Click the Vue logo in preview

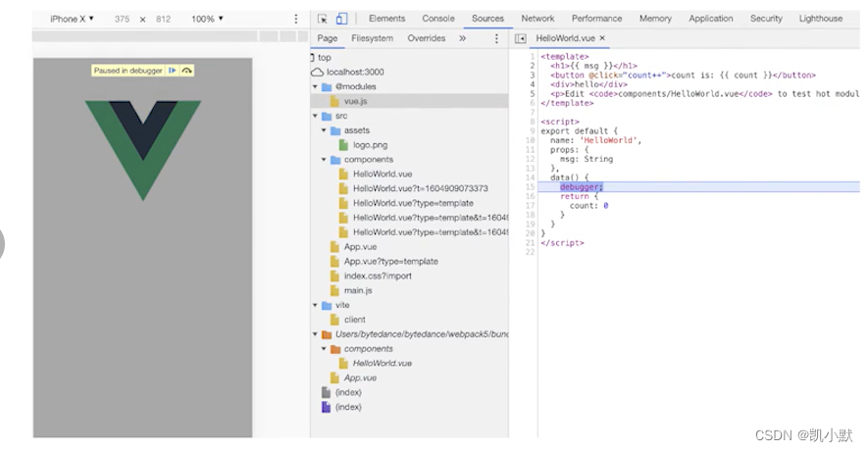(x=143, y=150)
